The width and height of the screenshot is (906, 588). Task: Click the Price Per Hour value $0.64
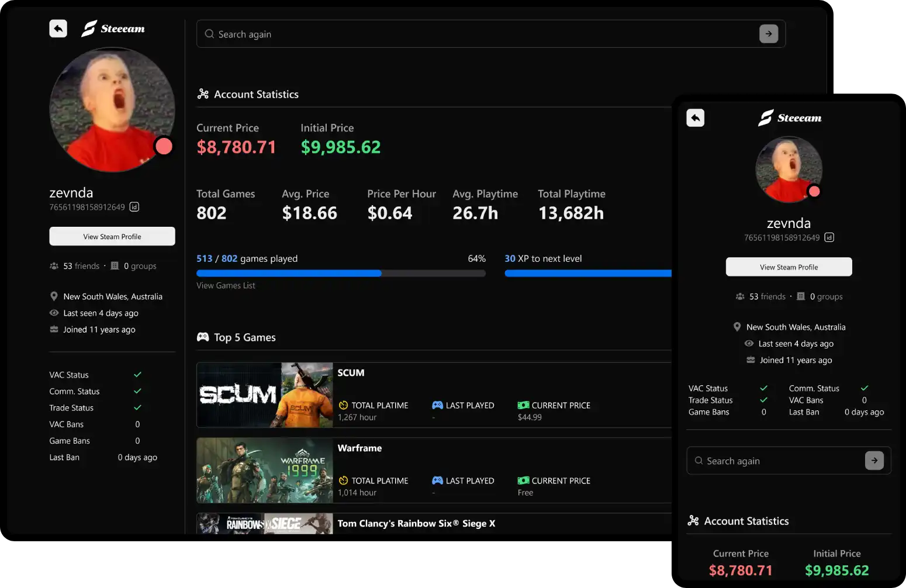pos(390,213)
